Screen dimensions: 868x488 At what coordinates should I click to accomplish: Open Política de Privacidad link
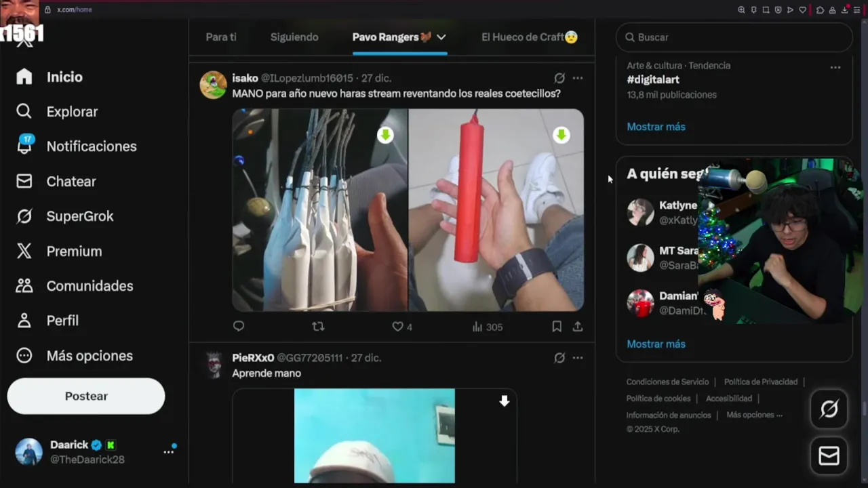(x=761, y=382)
